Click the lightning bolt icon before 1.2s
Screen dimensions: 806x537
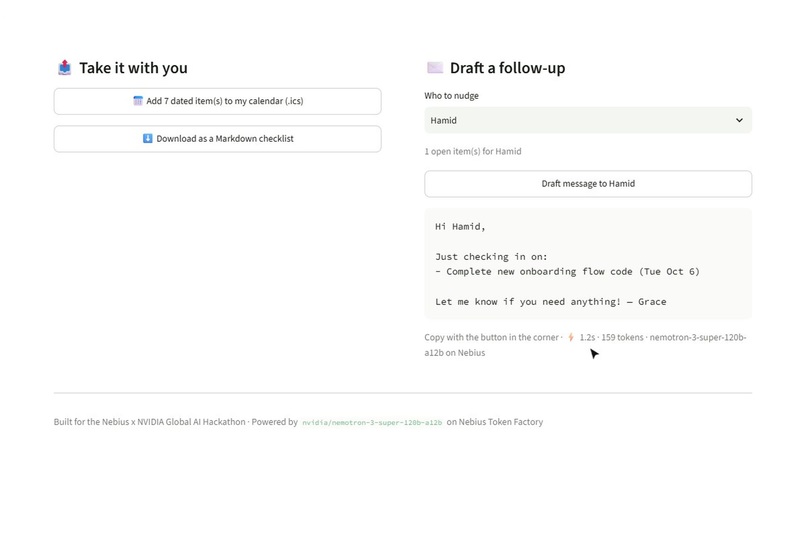pos(571,337)
